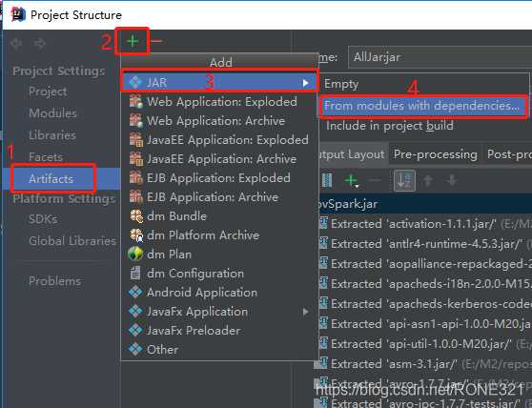
Task: Click the IntelliJ logo in title bar
Action: coord(18,14)
